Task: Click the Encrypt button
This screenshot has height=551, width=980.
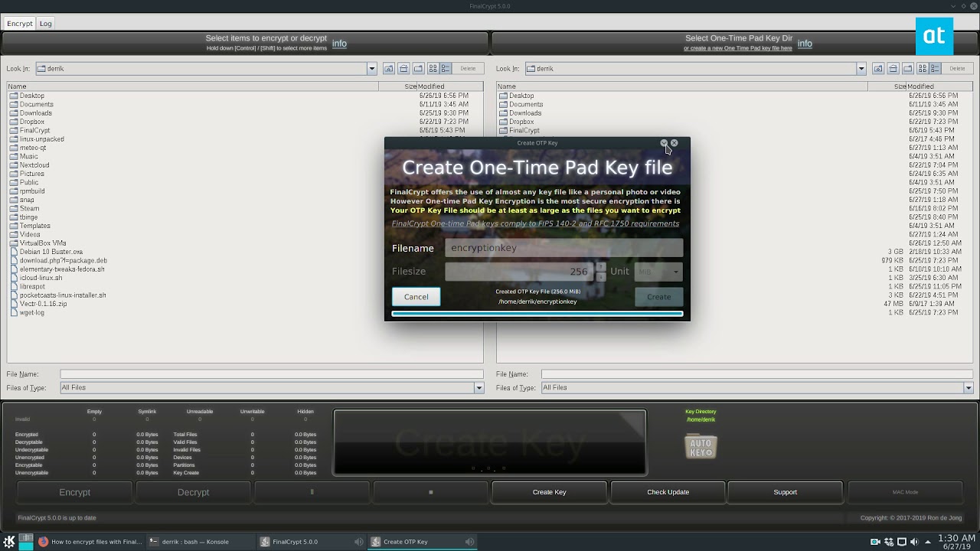Action: tap(75, 492)
